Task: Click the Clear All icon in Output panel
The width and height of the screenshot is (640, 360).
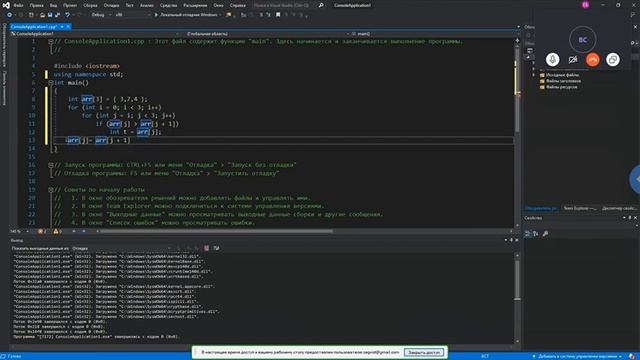Action: pos(207,248)
